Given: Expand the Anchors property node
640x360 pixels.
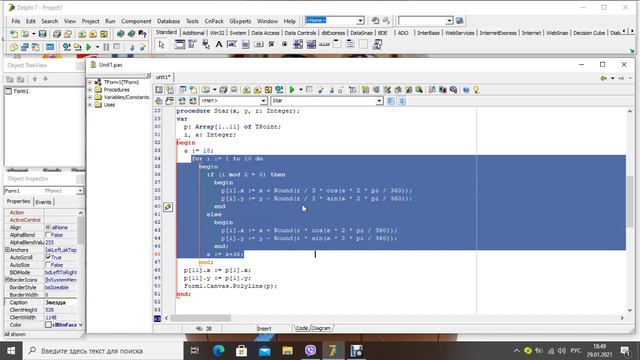Looking at the screenshot, I should pyautogui.click(x=7, y=250).
